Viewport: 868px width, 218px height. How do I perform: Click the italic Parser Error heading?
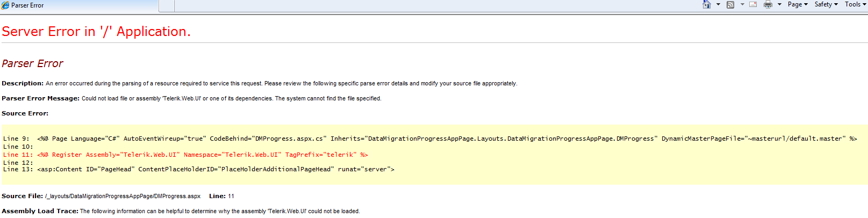(x=32, y=63)
